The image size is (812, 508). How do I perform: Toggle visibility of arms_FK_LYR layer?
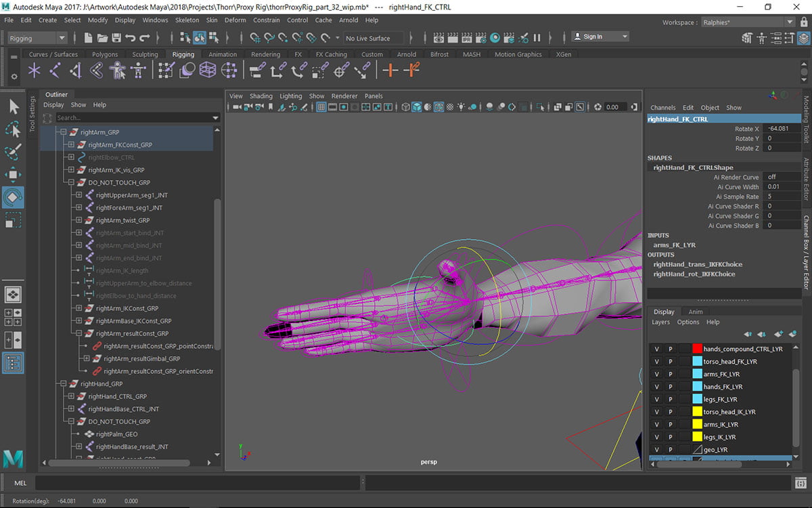tap(656, 374)
